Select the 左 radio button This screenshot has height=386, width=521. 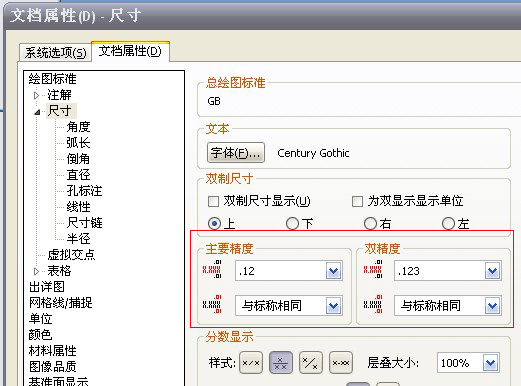[448, 223]
